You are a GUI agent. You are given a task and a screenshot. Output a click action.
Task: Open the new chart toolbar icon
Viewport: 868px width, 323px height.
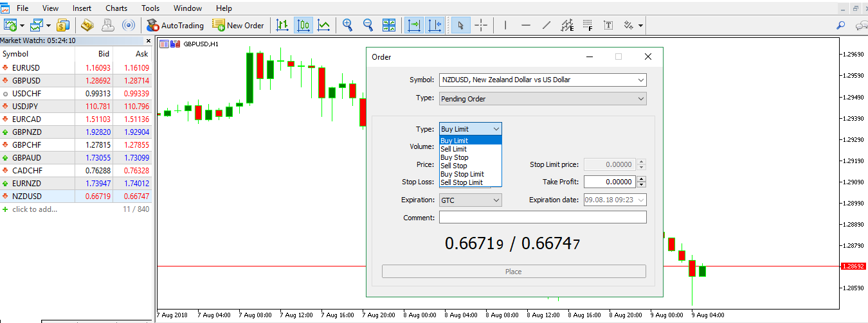(11, 26)
